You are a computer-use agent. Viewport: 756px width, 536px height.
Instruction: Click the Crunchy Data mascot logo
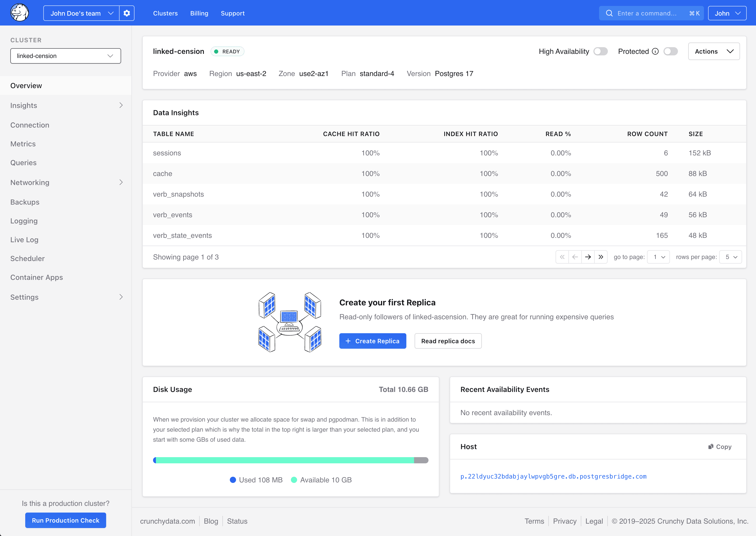coord(19,13)
